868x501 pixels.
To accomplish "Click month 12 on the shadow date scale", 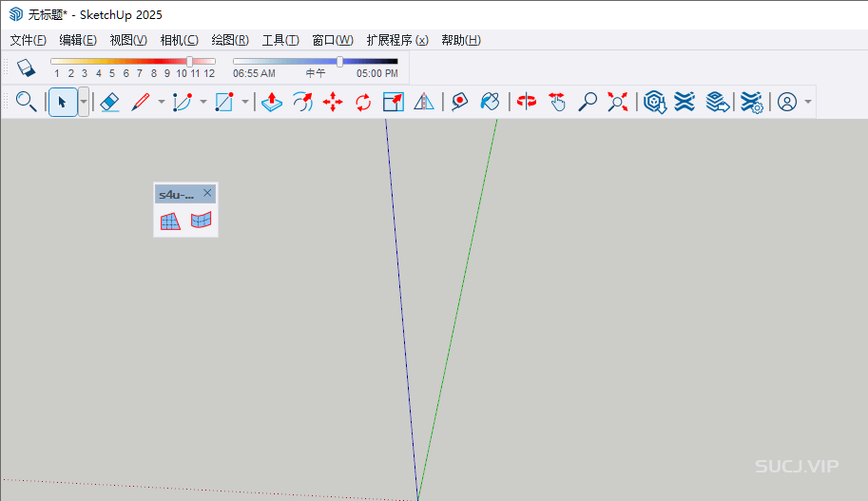I will (x=209, y=73).
